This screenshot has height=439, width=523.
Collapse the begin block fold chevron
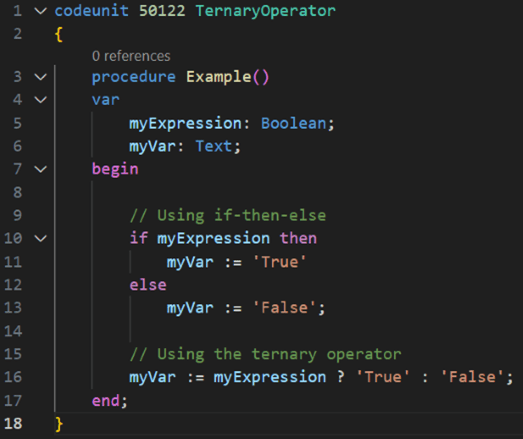(x=41, y=169)
